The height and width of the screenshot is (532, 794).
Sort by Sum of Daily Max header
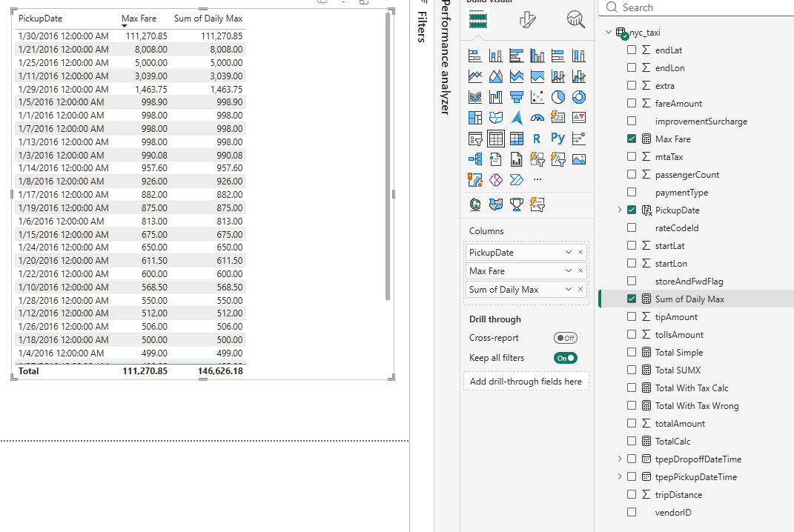[x=208, y=19]
